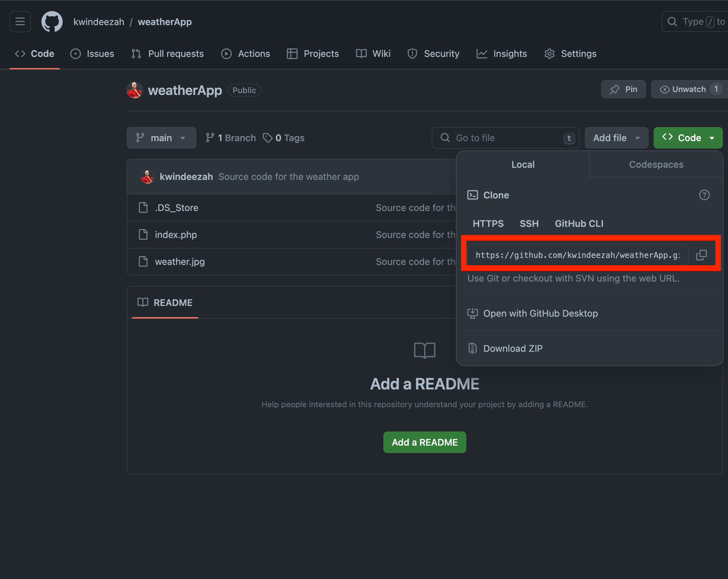Screen dimensions: 728x579
Task: Switch to the Codespaces tab
Action: tap(656, 164)
